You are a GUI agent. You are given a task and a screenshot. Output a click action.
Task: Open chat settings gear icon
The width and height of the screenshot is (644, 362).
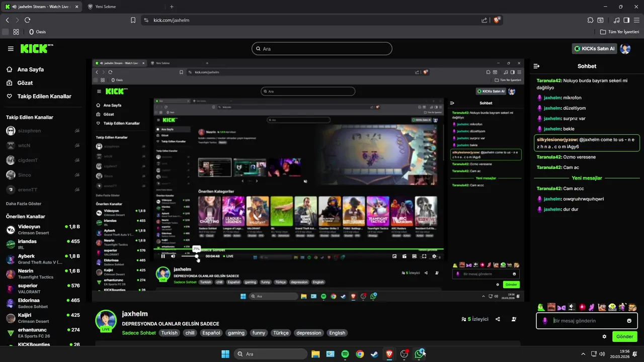click(604, 336)
